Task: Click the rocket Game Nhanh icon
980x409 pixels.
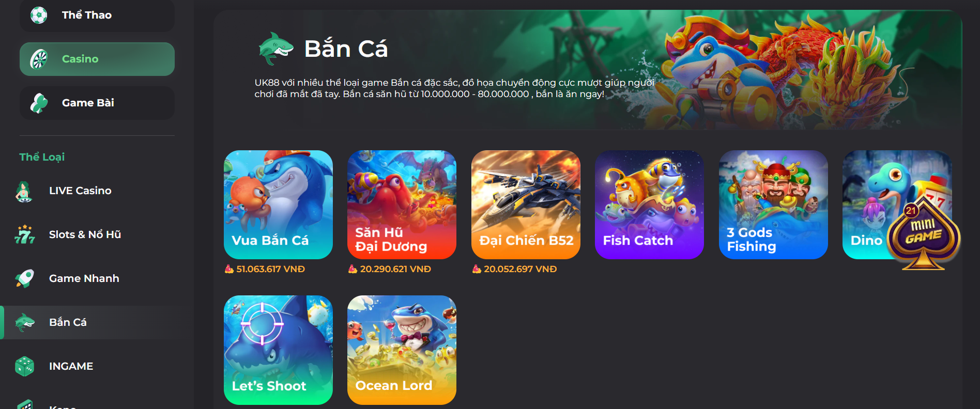Action: click(24, 278)
